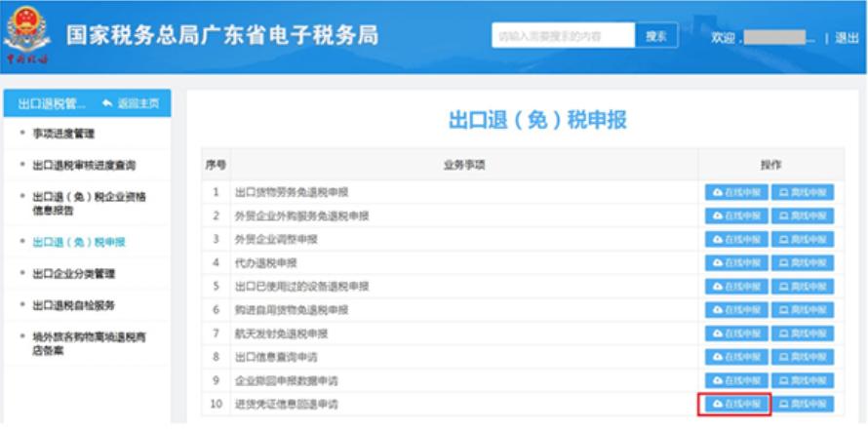Click 离线申报 for 进货凭证信息回退申请
The width and height of the screenshot is (868, 431).
pyautogui.click(x=803, y=405)
